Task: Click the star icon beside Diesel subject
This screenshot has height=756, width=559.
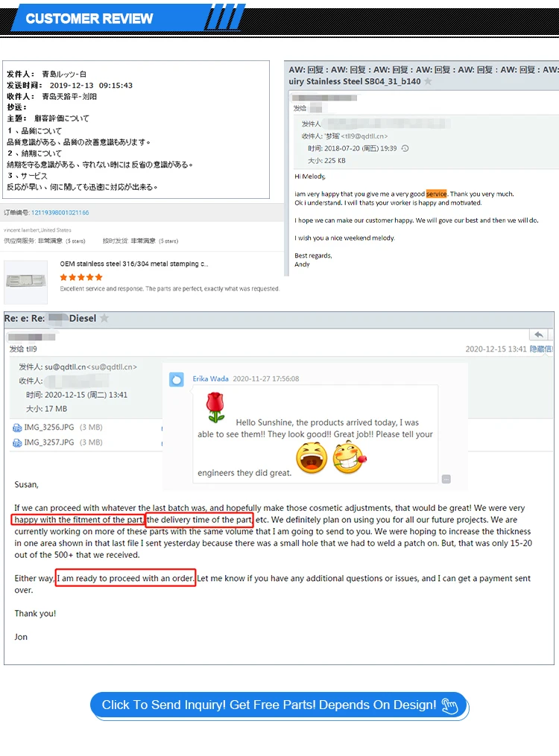Action: (x=104, y=318)
